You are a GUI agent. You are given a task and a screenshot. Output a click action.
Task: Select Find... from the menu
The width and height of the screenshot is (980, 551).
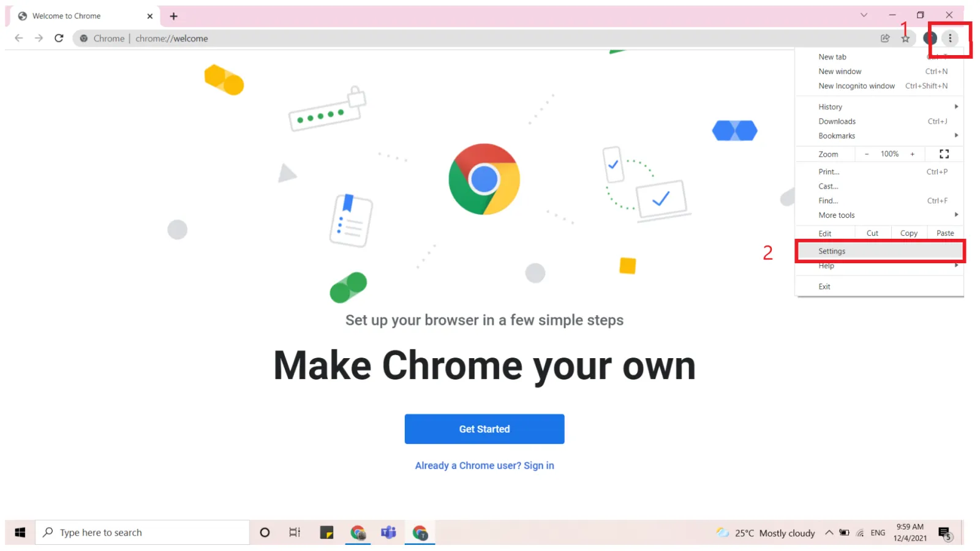(880, 201)
